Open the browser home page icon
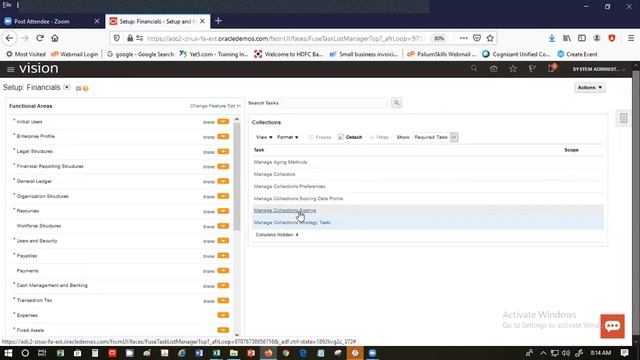The image size is (640, 360). coord(55,38)
